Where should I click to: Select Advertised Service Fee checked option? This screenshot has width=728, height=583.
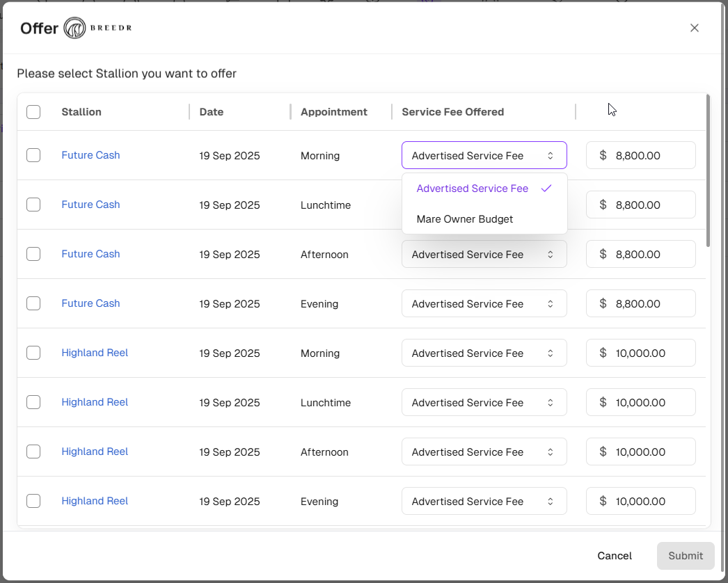pyautogui.click(x=473, y=189)
